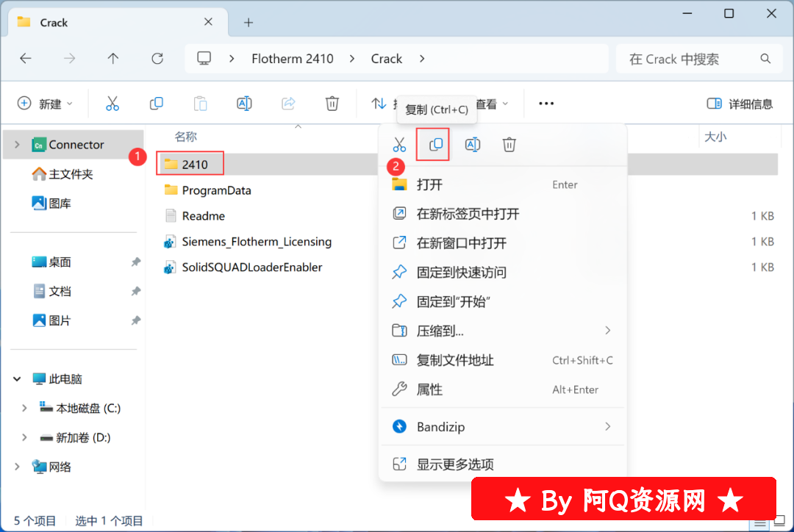Go up one folder level
Screen dimensions: 794x532
tap(113, 59)
